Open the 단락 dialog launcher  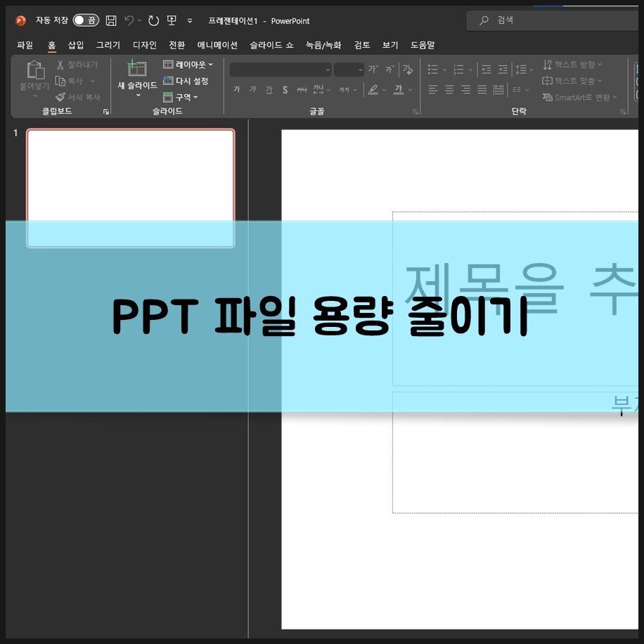623,112
